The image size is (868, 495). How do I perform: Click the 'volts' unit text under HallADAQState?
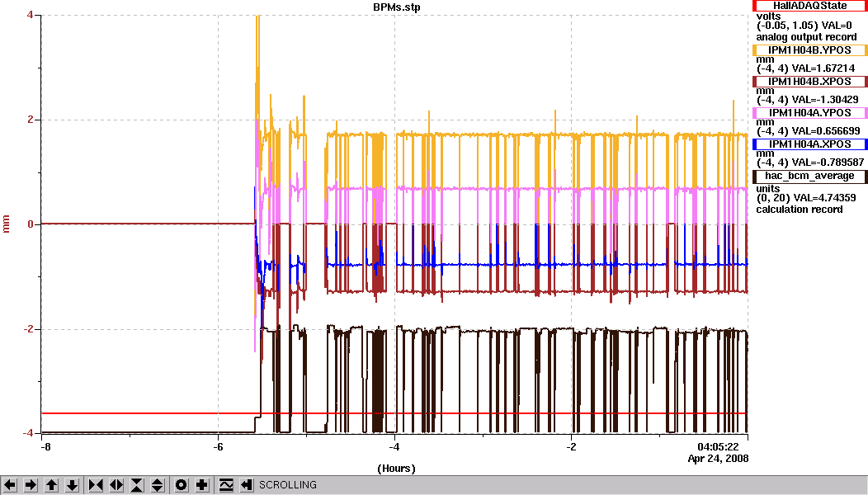click(x=768, y=16)
